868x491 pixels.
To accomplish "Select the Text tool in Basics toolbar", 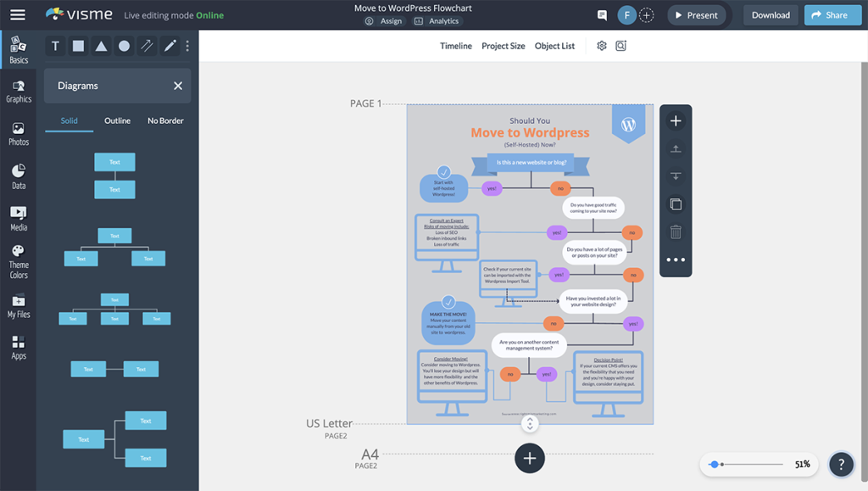I will point(56,47).
